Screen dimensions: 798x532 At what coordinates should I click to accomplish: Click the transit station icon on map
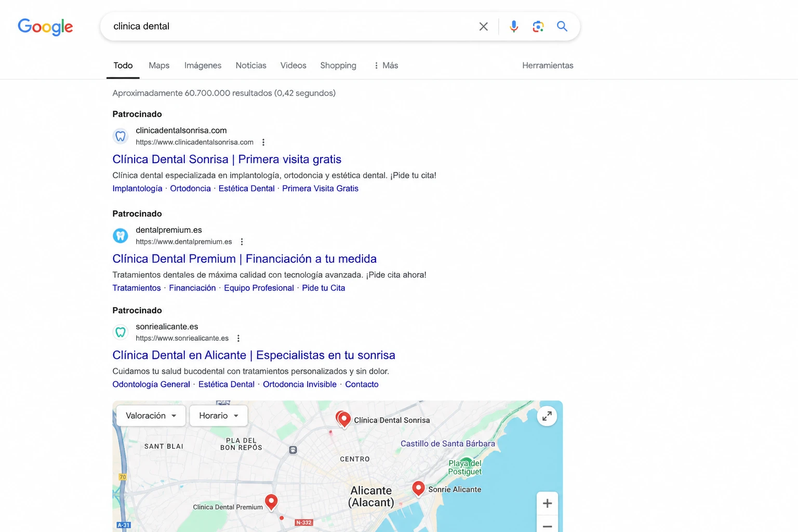pyautogui.click(x=293, y=450)
